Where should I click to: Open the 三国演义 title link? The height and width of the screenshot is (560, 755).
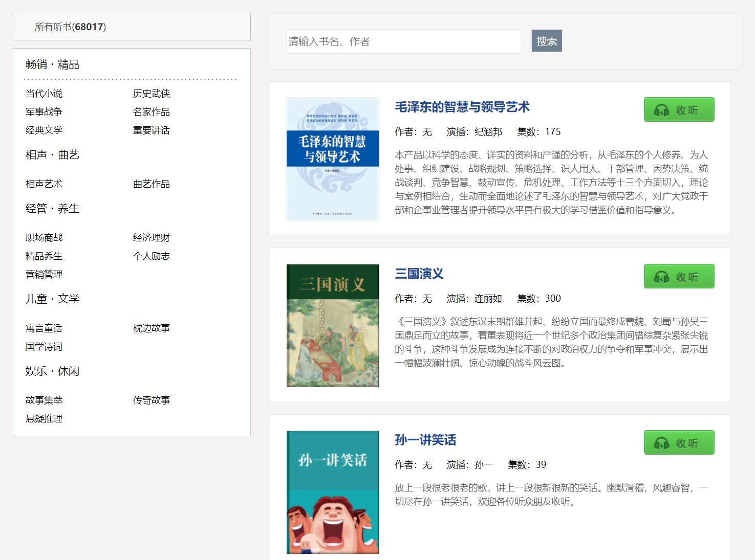(419, 274)
